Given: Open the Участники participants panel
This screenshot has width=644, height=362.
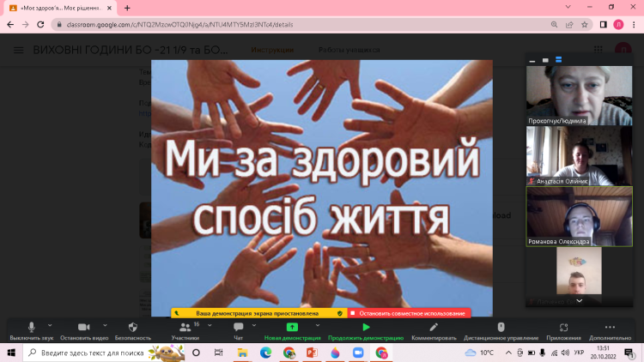Looking at the screenshot, I should 185,329.
